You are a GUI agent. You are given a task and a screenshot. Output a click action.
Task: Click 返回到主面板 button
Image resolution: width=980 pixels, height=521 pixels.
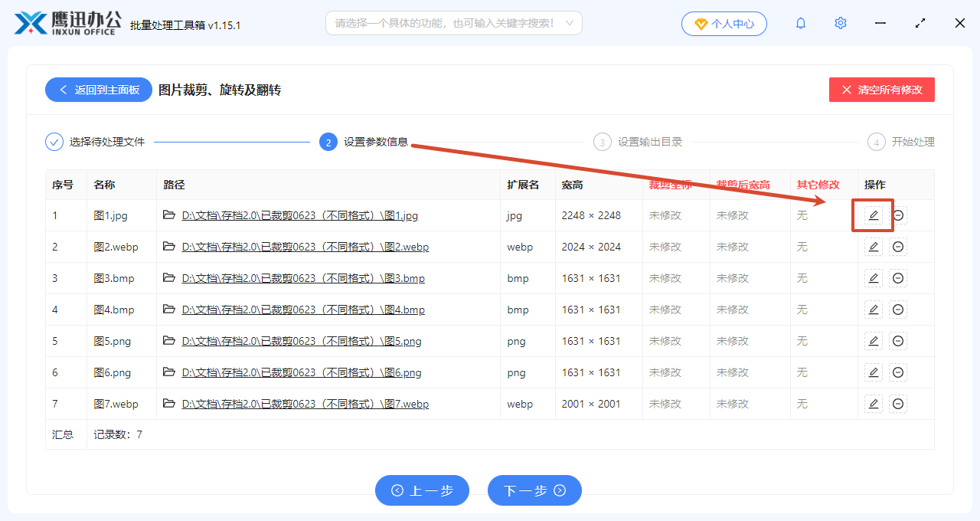[99, 90]
